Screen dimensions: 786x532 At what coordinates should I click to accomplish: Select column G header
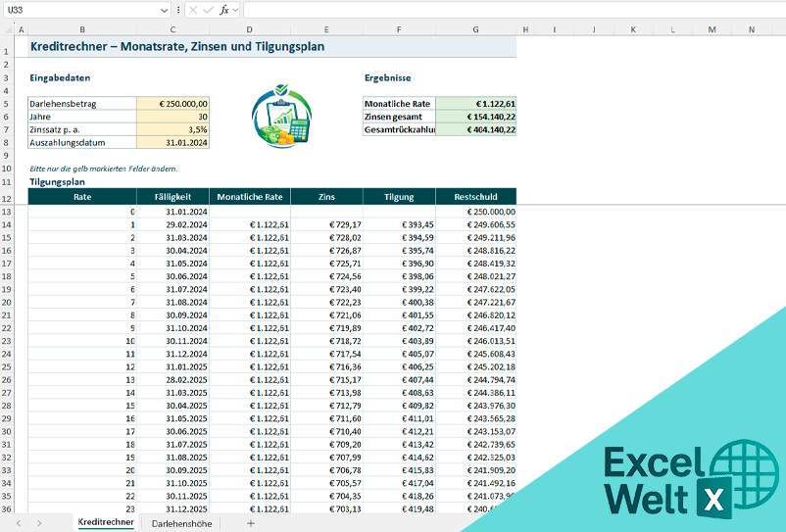click(x=475, y=30)
